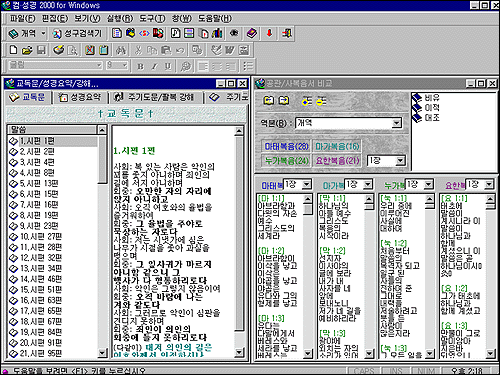Toggle right text alignment
The width and height of the screenshot is (500, 375).
click(230, 66)
